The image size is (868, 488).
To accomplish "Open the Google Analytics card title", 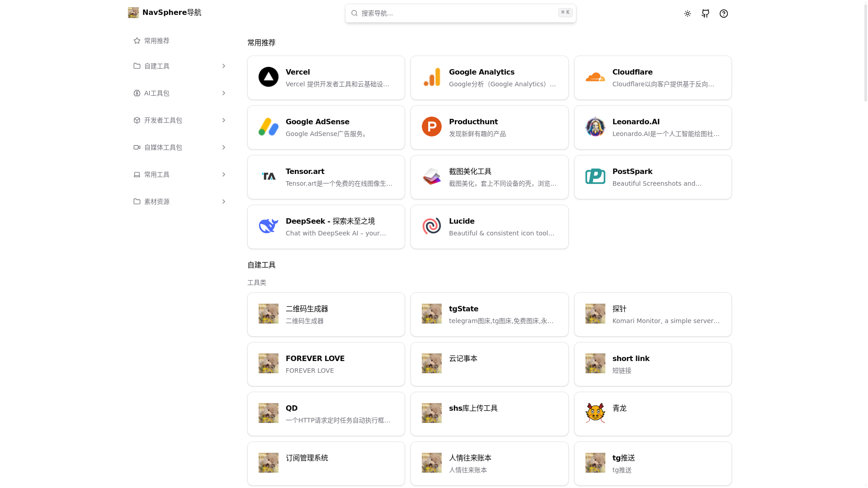I will pos(481,72).
